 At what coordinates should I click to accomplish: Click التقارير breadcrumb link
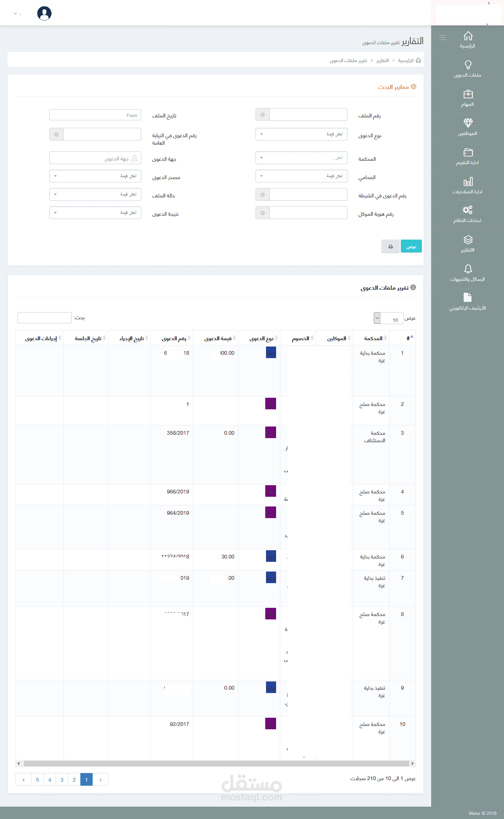383,61
